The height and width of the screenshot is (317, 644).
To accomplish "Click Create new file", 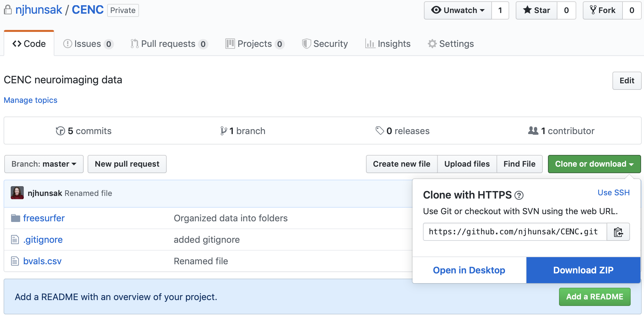I will coord(402,164).
